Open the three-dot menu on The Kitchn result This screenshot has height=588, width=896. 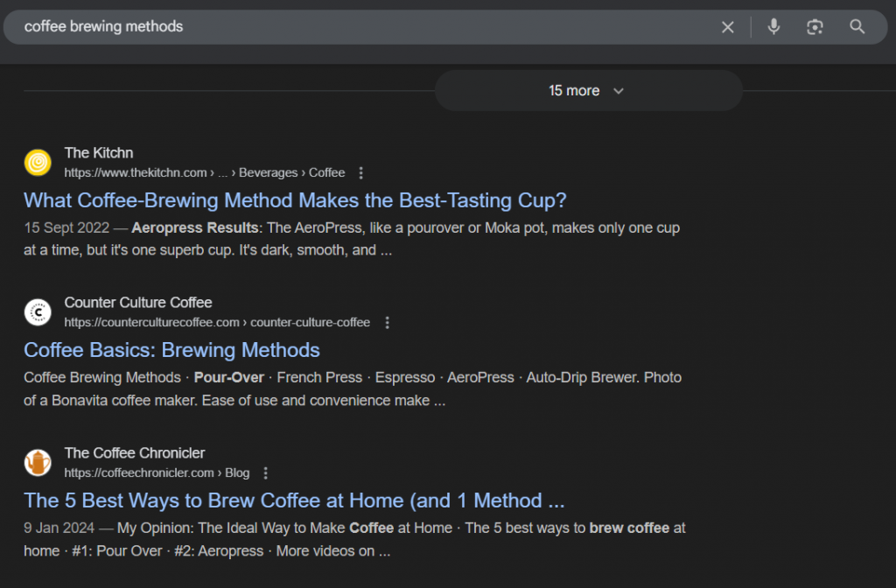point(360,172)
